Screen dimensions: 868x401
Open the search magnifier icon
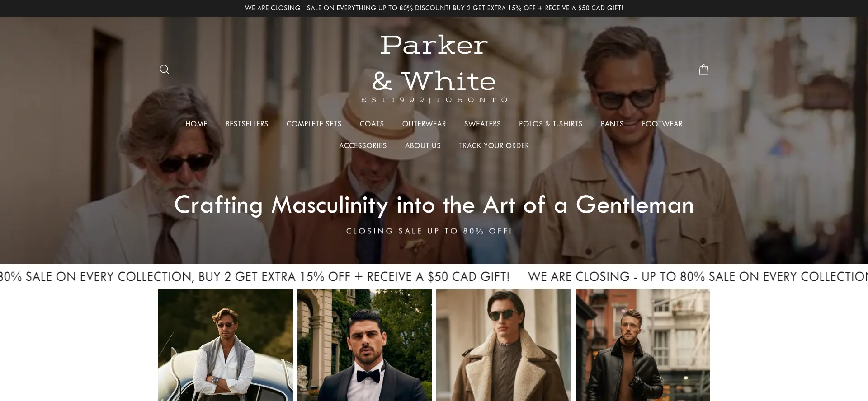(x=165, y=70)
